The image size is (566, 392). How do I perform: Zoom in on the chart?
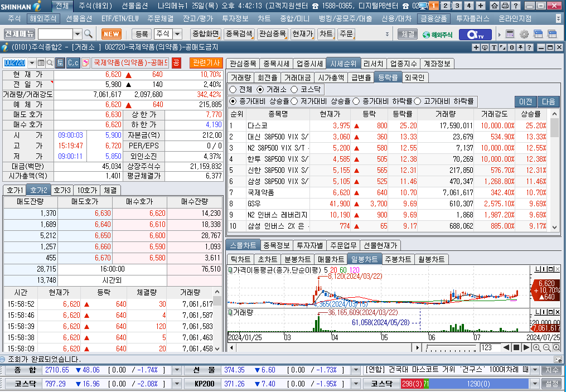(x=537, y=347)
